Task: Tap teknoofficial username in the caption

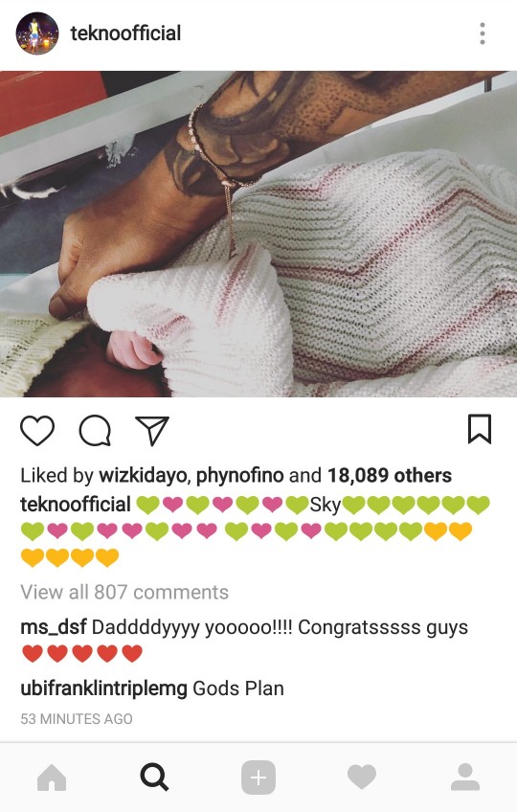Action: pos(76,505)
